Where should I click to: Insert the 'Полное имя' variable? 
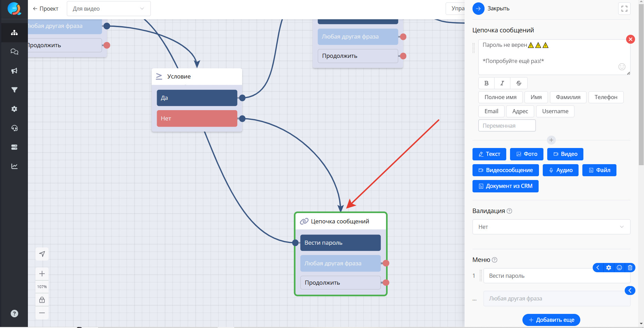point(500,97)
